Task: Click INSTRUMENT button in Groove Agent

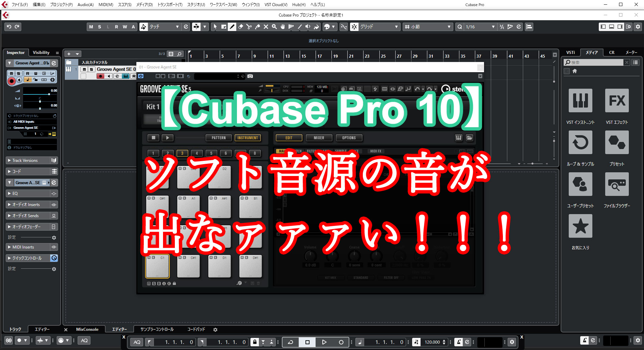Action: pos(247,138)
